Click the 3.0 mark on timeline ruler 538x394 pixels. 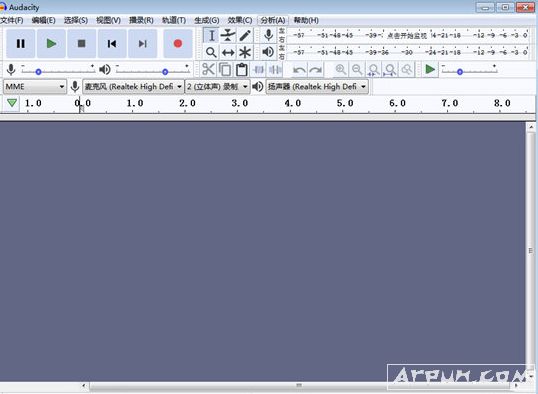[240, 103]
